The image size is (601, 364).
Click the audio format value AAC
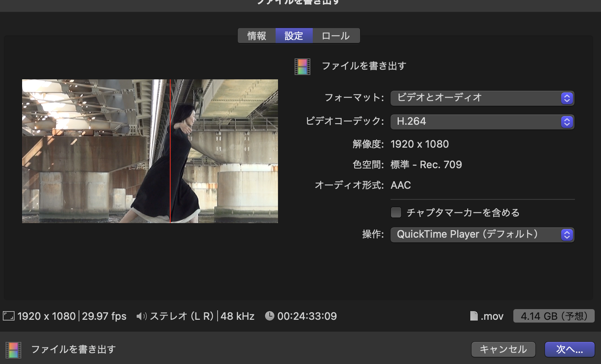click(x=401, y=185)
